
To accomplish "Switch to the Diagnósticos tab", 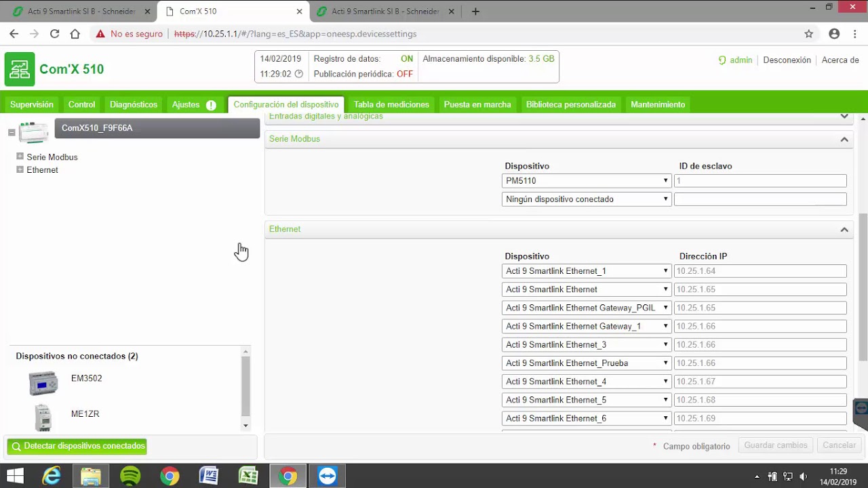I will pyautogui.click(x=134, y=104).
